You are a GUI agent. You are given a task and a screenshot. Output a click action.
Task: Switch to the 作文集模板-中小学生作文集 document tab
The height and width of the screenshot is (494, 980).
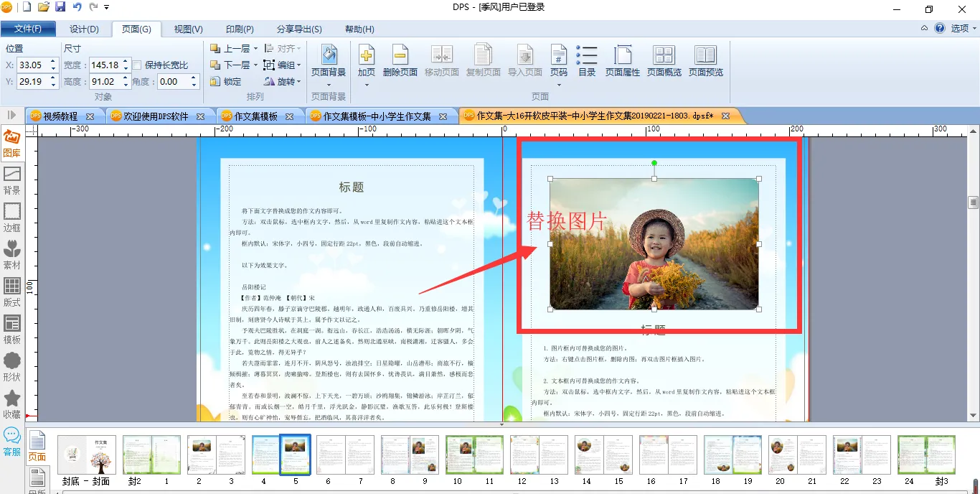click(x=377, y=116)
